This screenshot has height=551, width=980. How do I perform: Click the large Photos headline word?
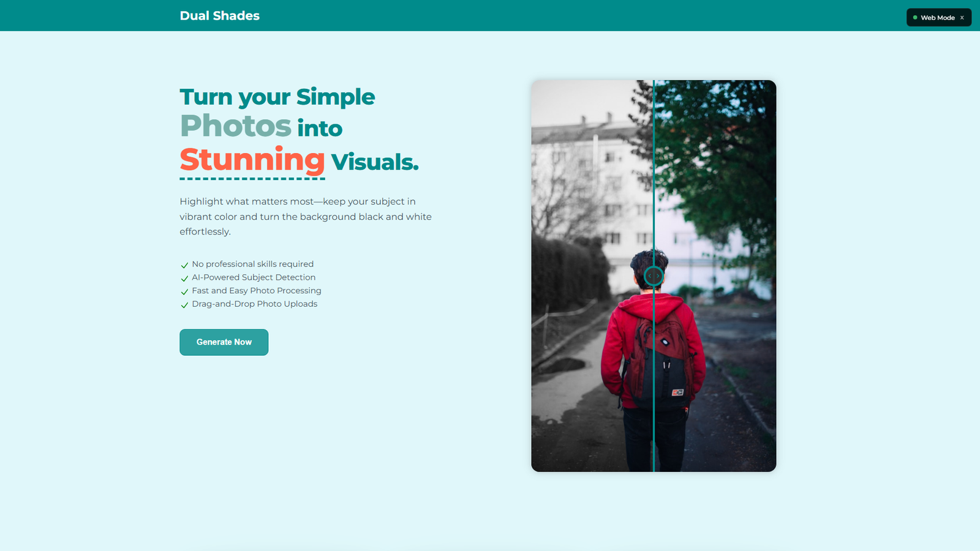(x=235, y=126)
